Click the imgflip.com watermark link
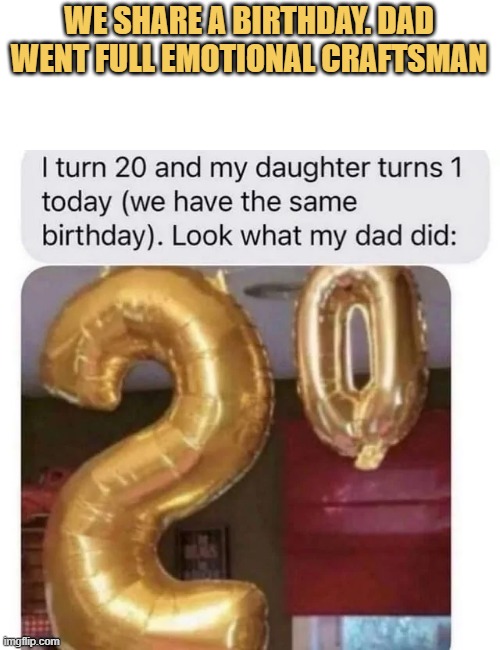The height and width of the screenshot is (650, 500). 31,641
